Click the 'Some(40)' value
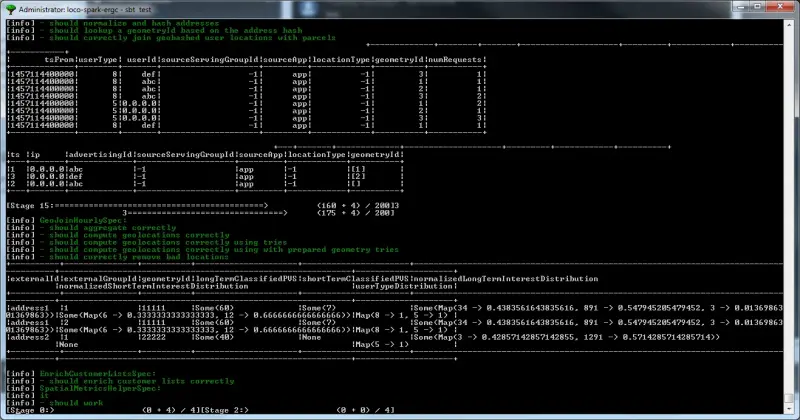Viewport: 800px width, 420px height. point(214,337)
